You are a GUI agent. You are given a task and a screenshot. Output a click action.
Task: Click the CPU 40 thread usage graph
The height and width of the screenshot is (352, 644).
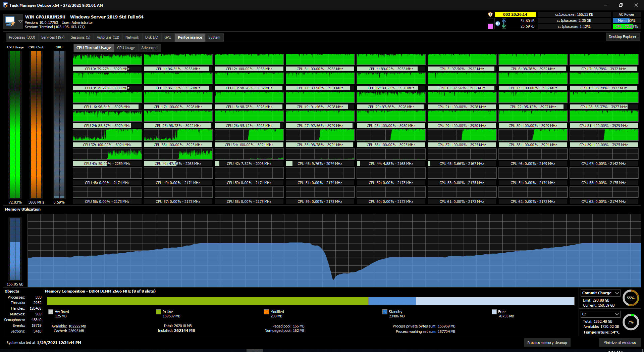point(107,154)
